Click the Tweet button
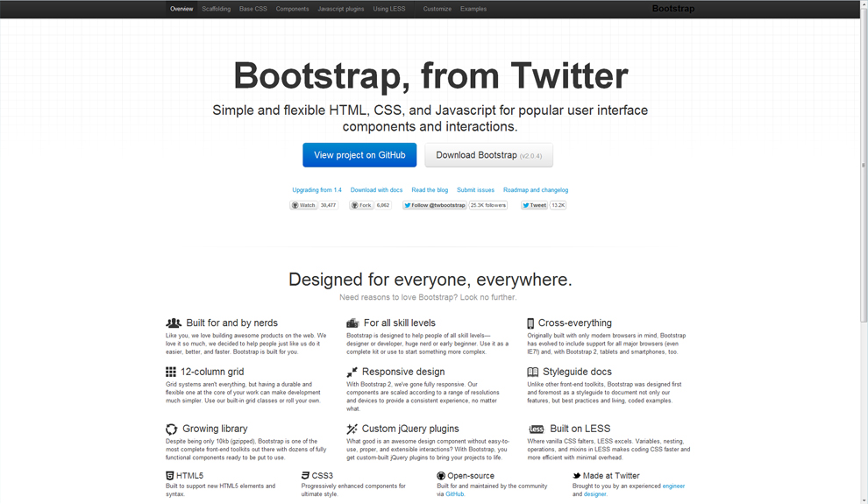 pyautogui.click(x=534, y=205)
